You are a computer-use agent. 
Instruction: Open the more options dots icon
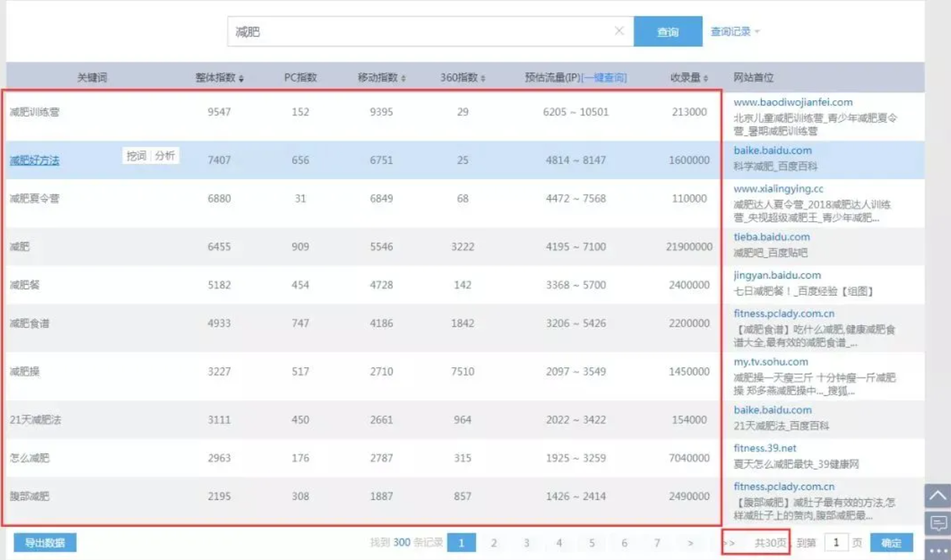tap(938, 549)
